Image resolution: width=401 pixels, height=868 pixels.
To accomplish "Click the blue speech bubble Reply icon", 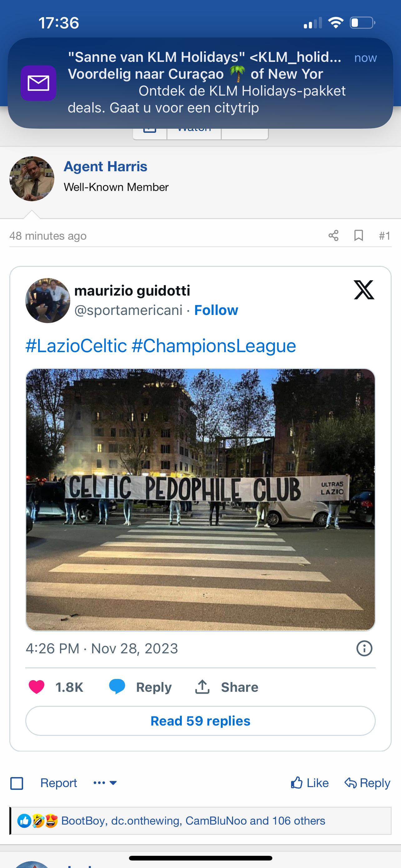I will [x=117, y=687].
